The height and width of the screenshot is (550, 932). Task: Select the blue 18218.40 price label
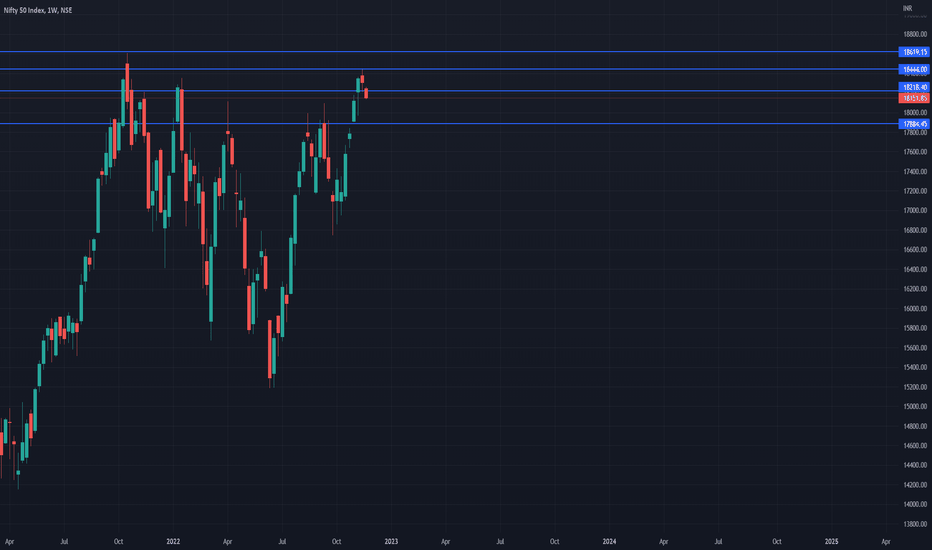pos(914,87)
